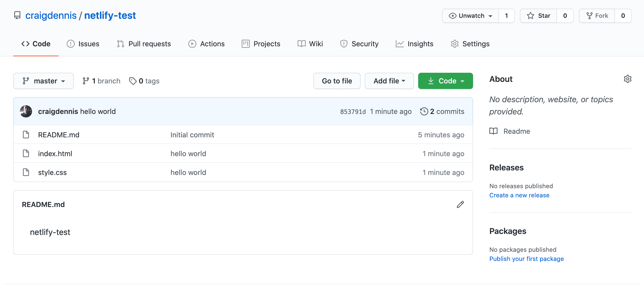Click the Go to file button
This screenshot has width=644, height=295.
[337, 81]
